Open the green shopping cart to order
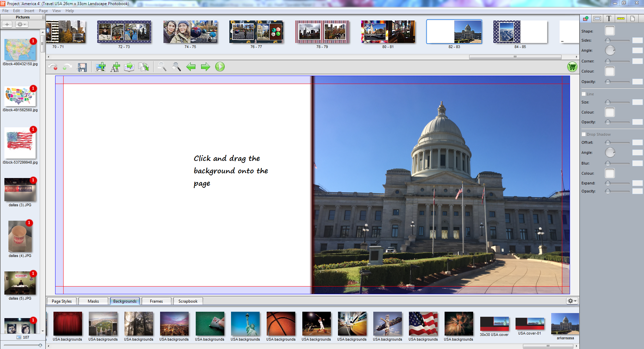This screenshot has width=644, height=349. pyautogui.click(x=572, y=67)
